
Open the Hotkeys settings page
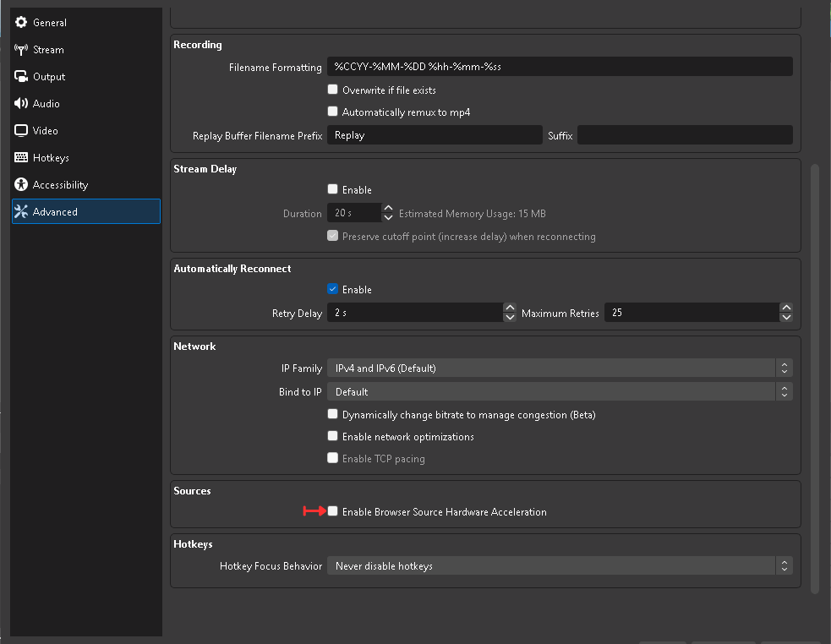(86, 157)
